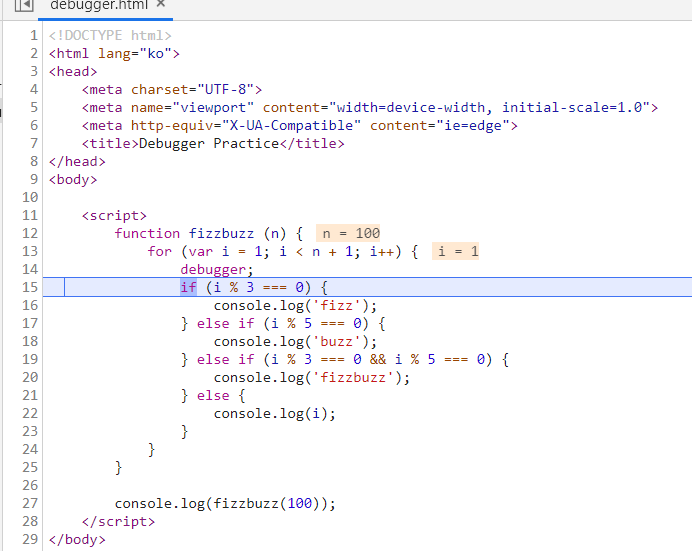Click the inline value 'i = 1'

[455, 251]
